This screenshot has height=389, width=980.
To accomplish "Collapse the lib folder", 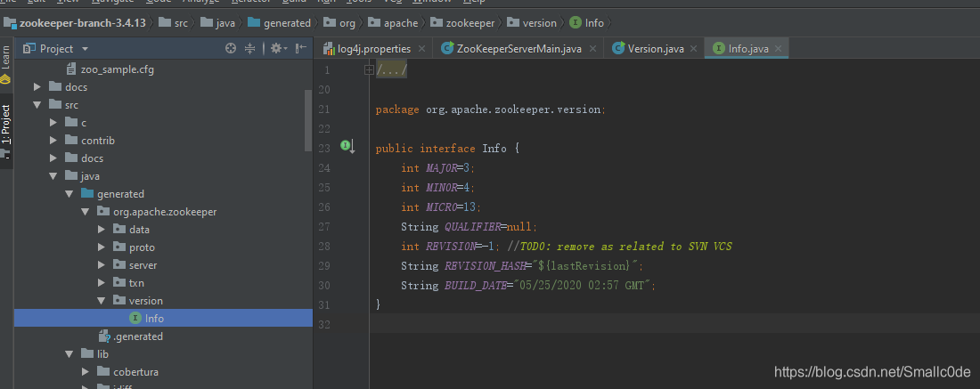I will (x=69, y=354).
